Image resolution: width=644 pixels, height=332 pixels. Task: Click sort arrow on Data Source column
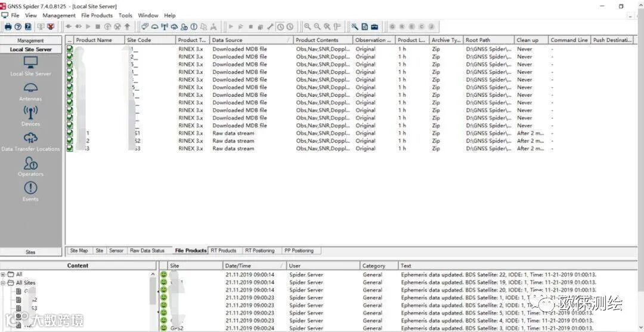289,41
